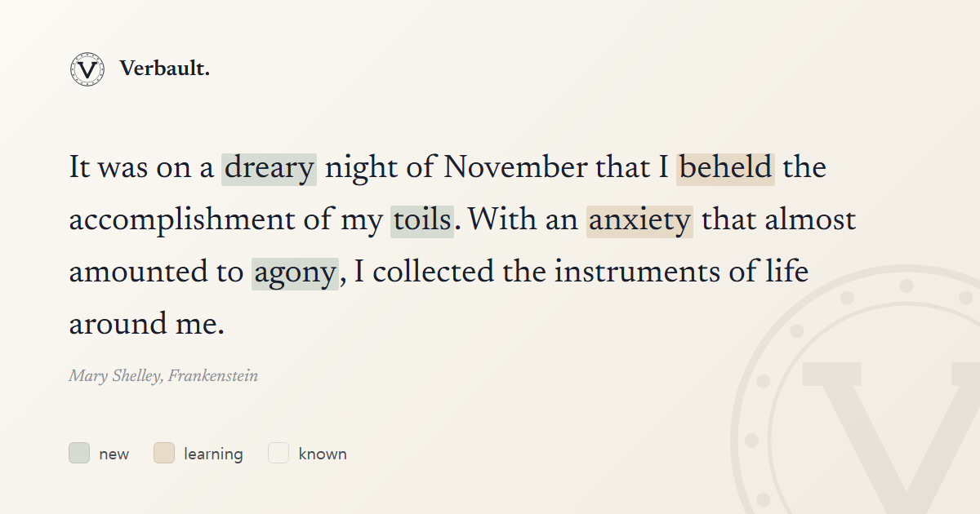Tap the highlighted word anxiety

click(x=639, y=221)
